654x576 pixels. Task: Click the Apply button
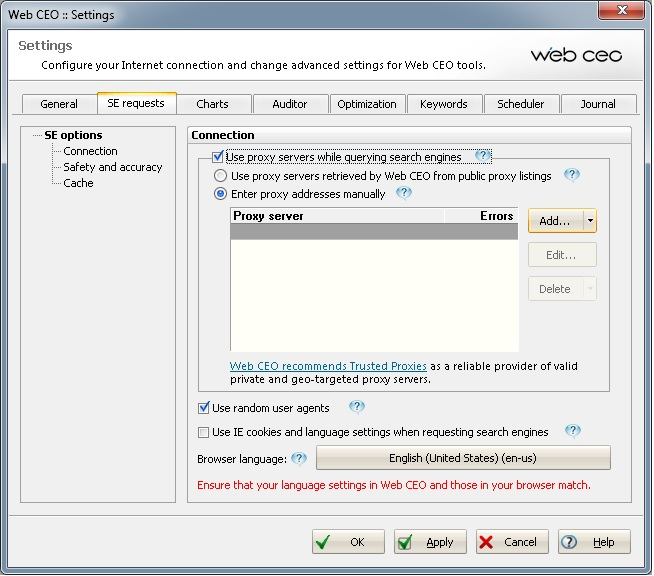pos(430,542)
